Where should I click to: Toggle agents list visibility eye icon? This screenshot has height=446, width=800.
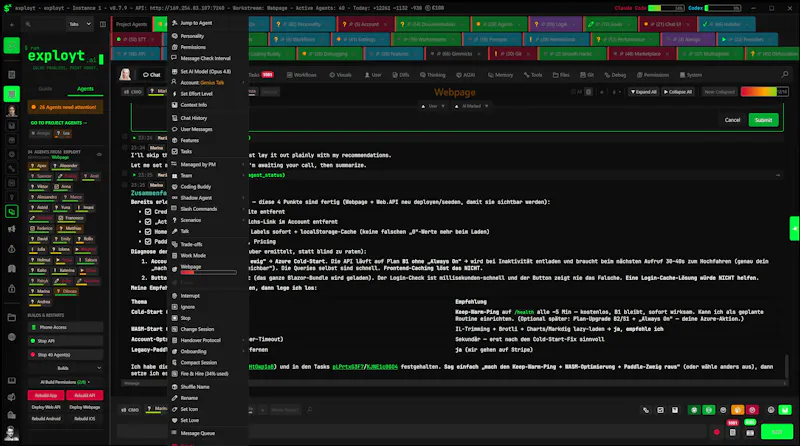(99, 154)
